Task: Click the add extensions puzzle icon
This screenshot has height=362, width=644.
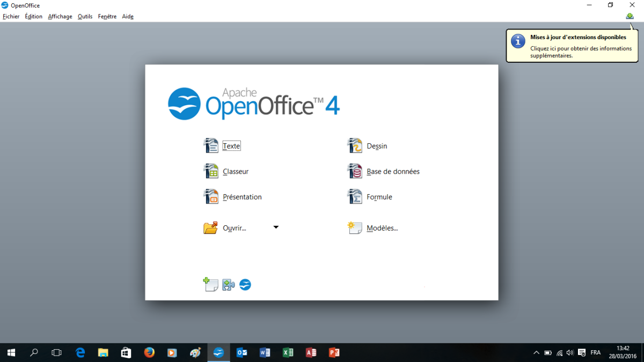Action: (229, 285)
